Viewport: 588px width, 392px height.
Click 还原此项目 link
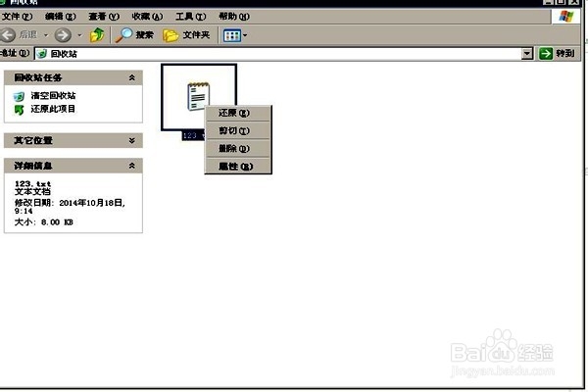pos(53,109)
